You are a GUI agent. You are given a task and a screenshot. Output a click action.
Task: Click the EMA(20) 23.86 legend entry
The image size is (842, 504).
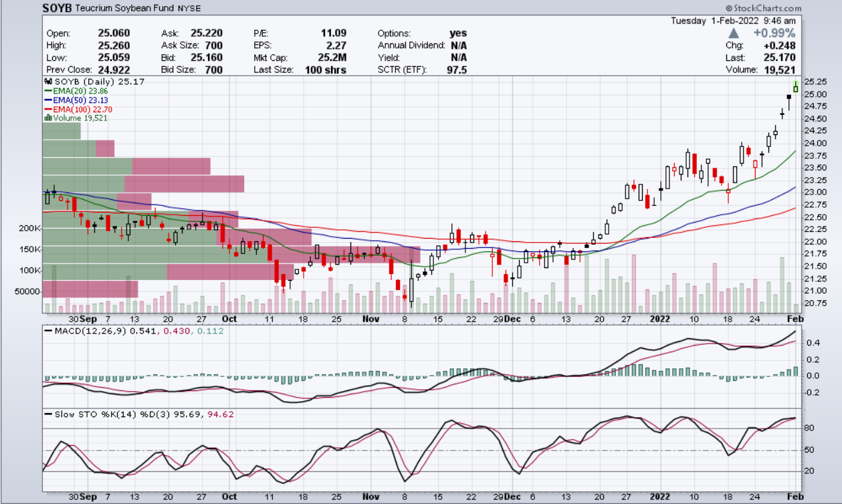79,90
